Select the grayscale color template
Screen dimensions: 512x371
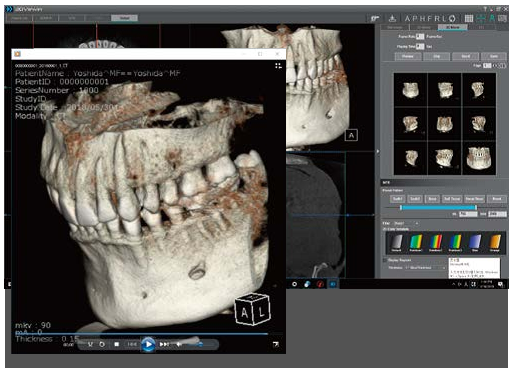[x=396, y=242]
